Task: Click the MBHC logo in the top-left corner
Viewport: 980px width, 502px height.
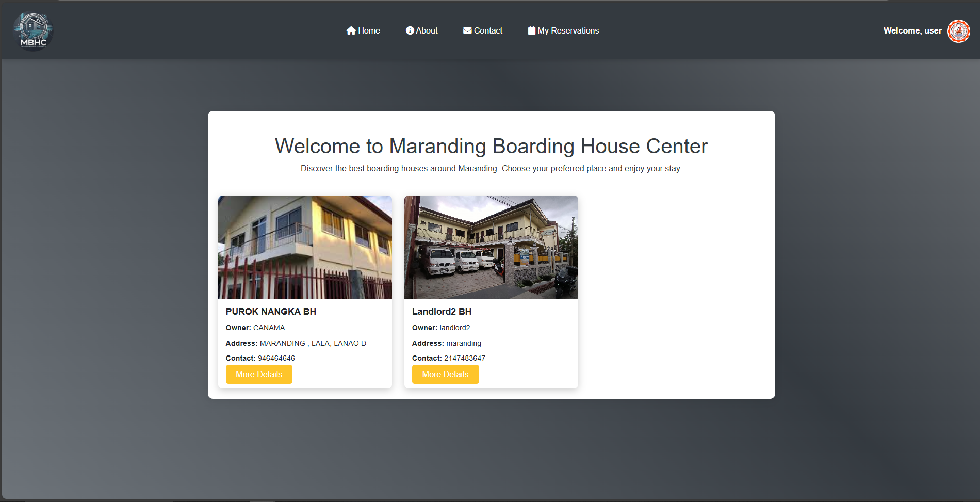Action: [x=32, y=31]
